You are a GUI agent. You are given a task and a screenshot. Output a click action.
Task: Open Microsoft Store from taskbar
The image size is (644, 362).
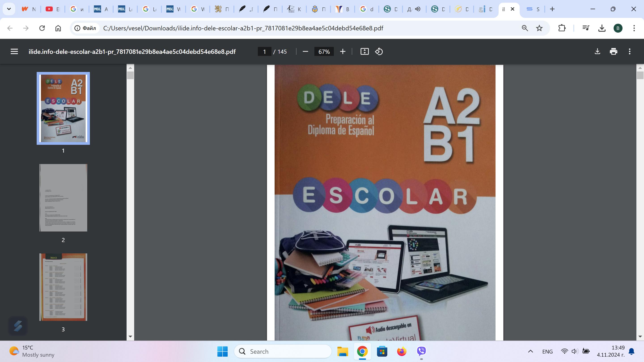(x=382, y=351)
